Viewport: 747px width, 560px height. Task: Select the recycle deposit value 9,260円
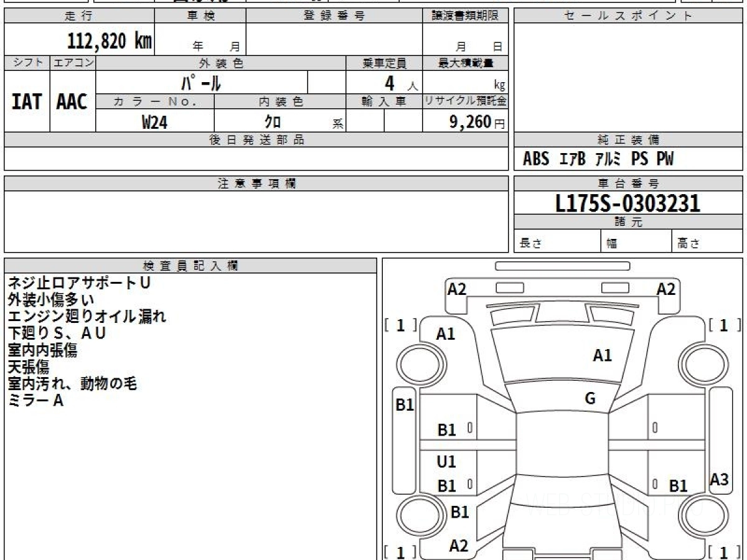point(477,122)
